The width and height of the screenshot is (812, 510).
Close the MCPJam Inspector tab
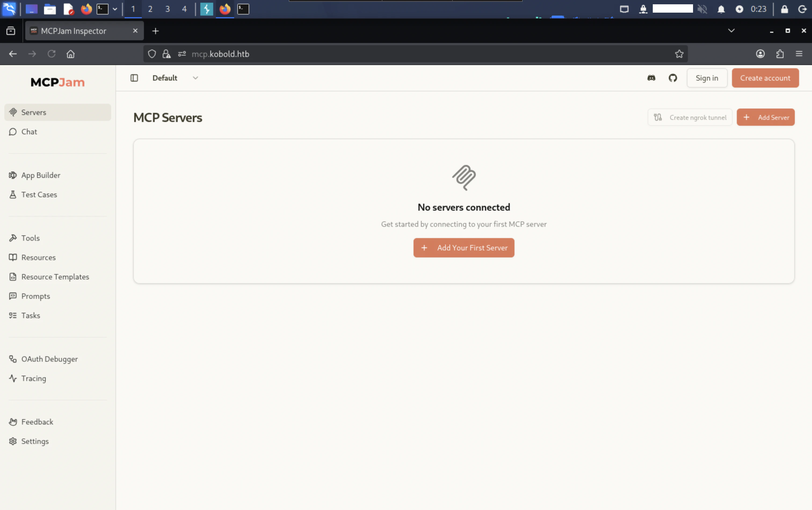click(x=136, y=31)
